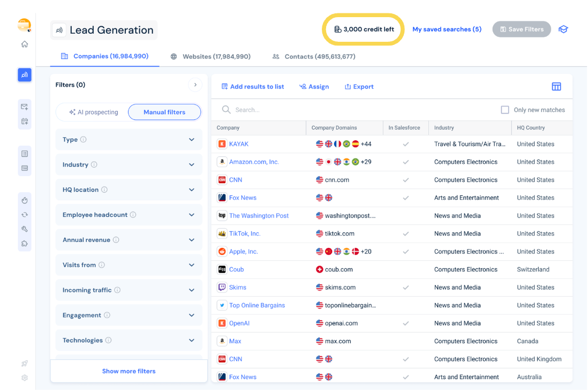Click the rocket icon in sidebar
The image size is (588, 392).
coord(25,363)
